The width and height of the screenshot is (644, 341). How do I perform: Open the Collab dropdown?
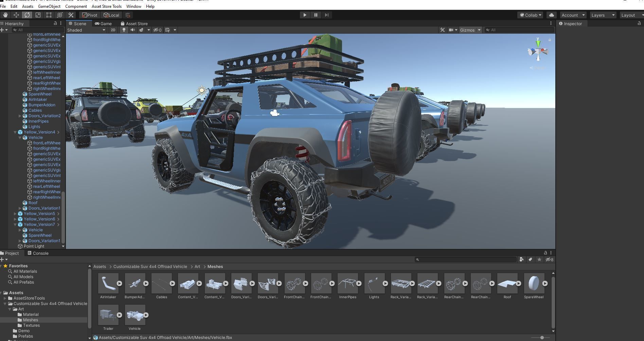pyautogui.click(x=531, y=15)
